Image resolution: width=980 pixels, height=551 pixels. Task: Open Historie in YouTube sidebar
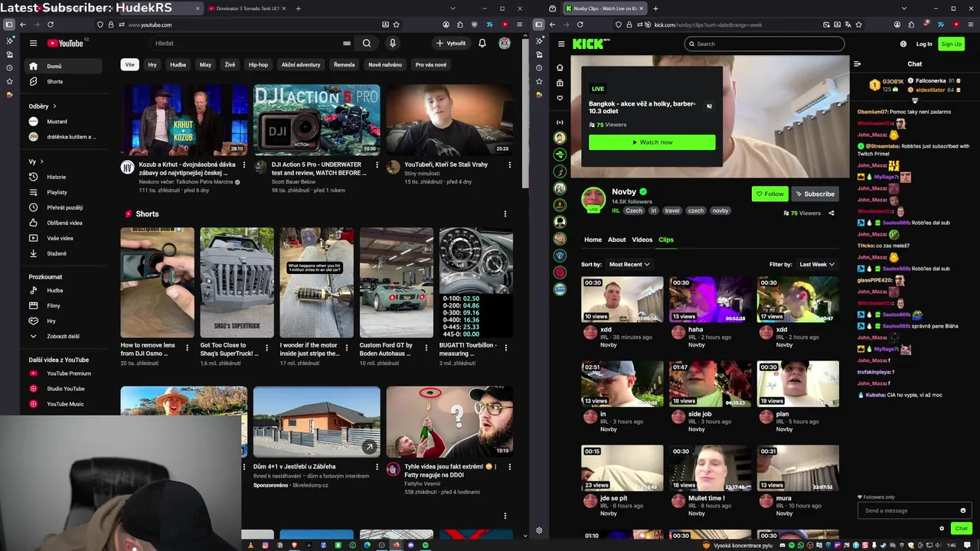tap(64, 177)
